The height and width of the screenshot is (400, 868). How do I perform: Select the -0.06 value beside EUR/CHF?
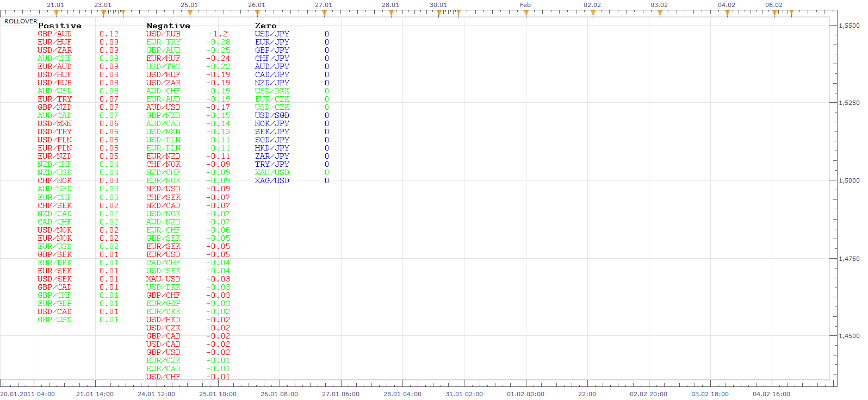coord(218,230)
